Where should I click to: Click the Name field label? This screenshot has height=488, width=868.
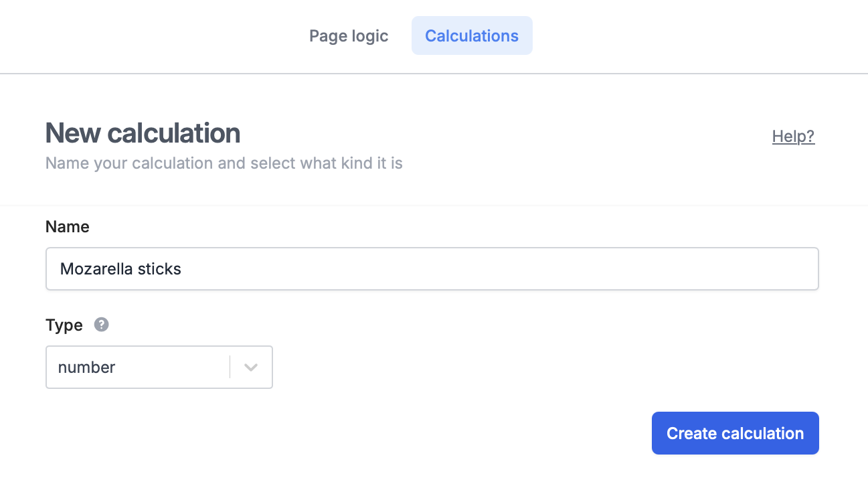[67, 227]
